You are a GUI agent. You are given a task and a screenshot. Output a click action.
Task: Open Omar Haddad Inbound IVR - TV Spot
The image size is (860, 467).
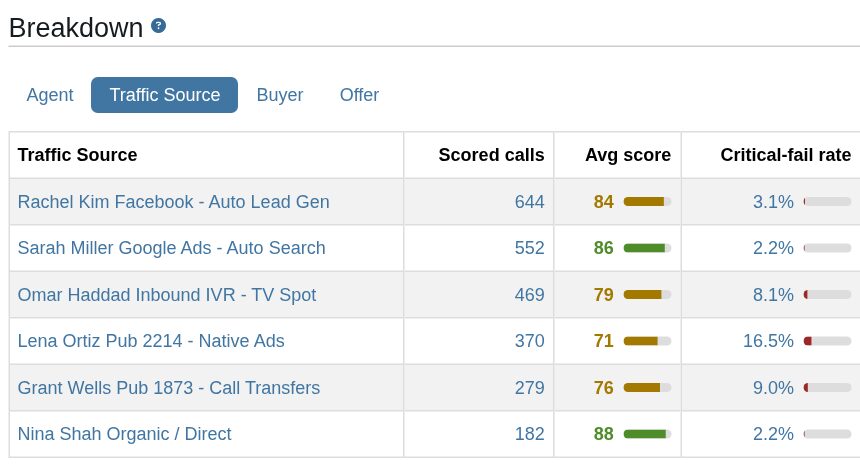(x=167, y=295)
